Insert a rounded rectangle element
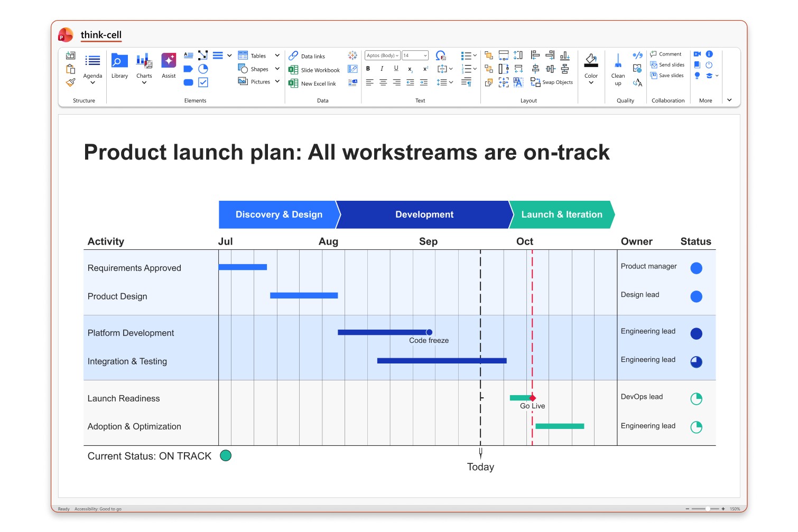The image size is (798, 532). coord(188,82)
